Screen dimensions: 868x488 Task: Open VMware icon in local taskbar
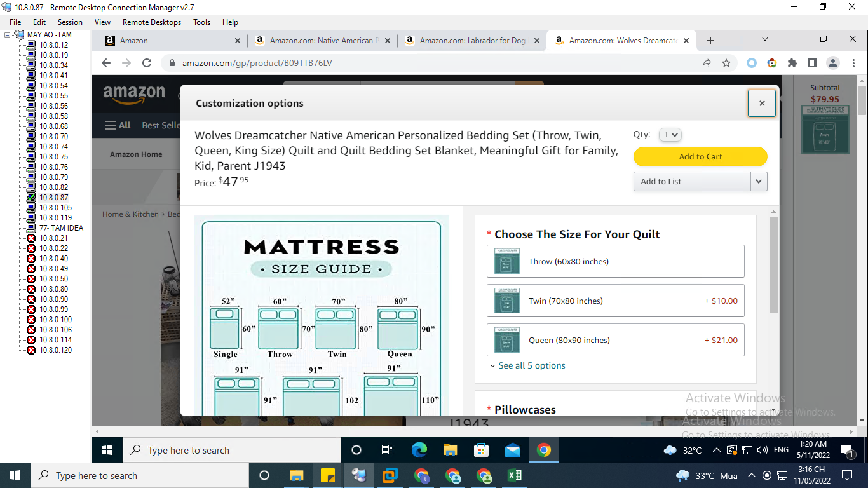point(390,475)
